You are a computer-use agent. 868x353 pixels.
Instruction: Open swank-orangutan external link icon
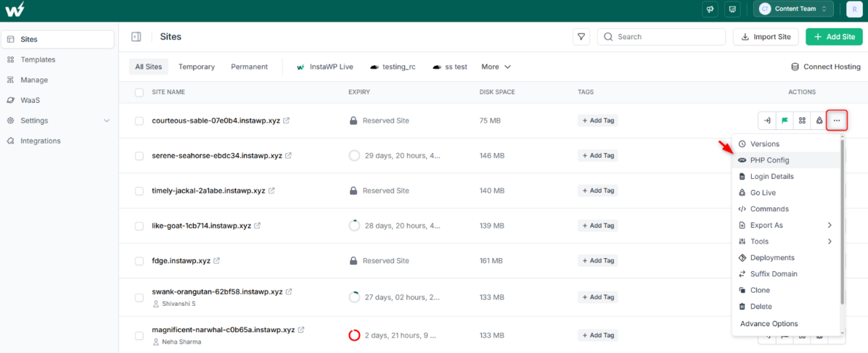tap(289, 291)
